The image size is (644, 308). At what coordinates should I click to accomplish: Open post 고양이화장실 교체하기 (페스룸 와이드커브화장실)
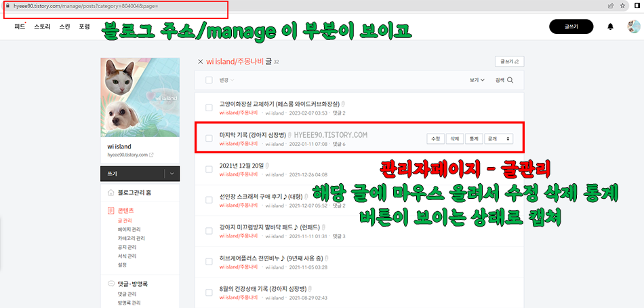[279, 104]
